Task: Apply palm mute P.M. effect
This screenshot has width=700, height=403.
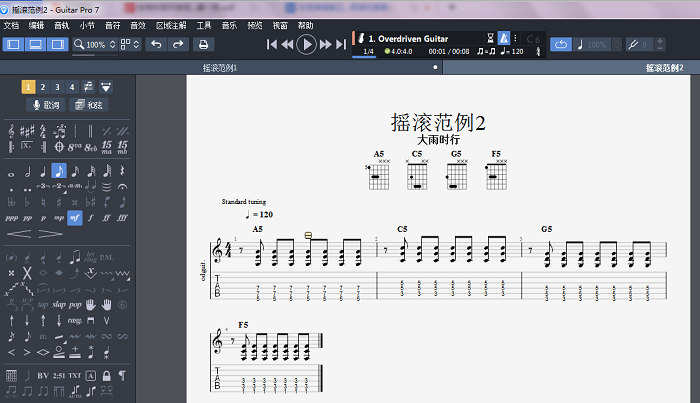Action: (106, 258)
